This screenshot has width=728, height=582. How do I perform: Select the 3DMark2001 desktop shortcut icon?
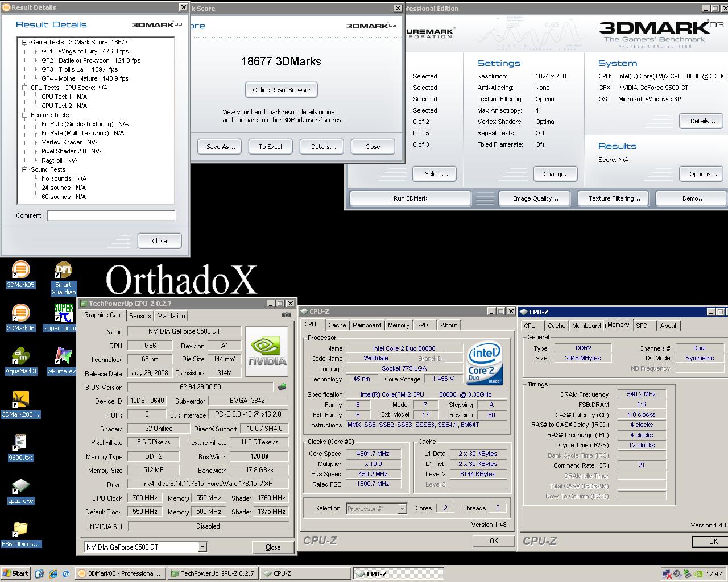pyautogui.click(x=20, y=404)
